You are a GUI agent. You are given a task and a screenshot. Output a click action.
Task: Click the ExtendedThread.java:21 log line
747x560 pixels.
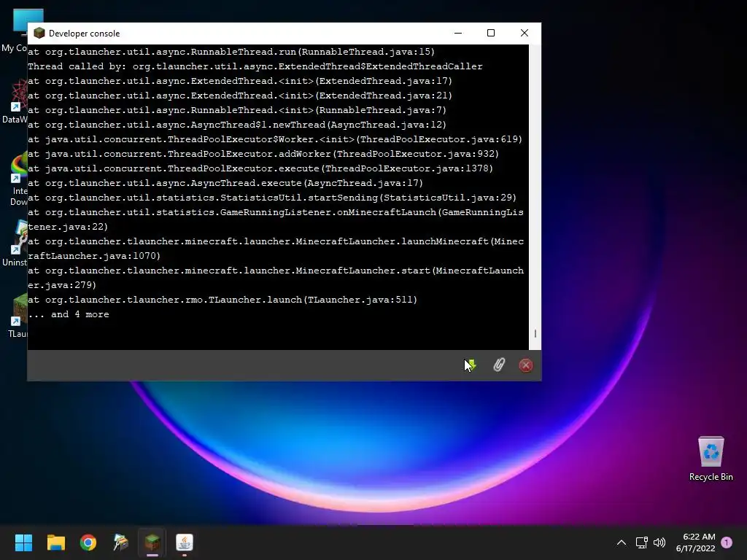click(x=239, y=96)
